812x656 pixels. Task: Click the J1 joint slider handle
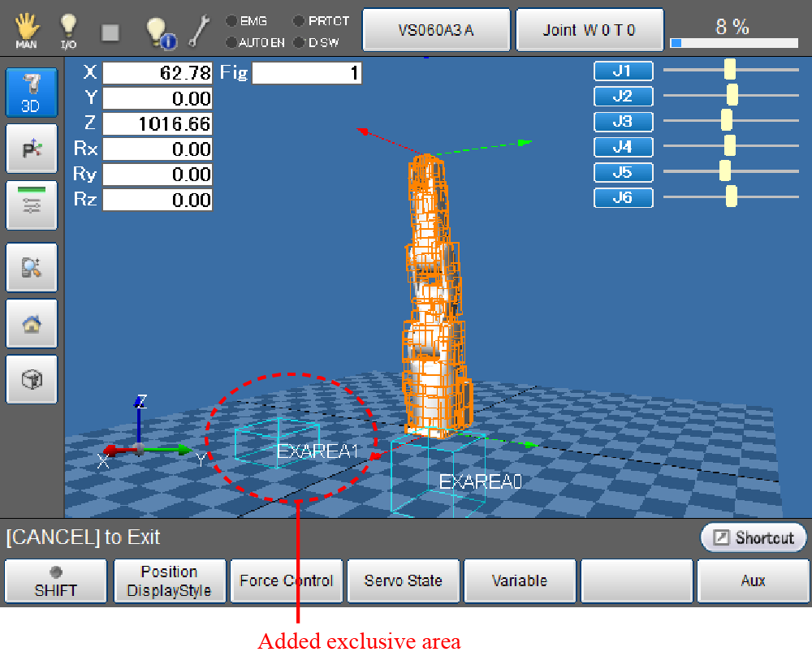point(729,70)
